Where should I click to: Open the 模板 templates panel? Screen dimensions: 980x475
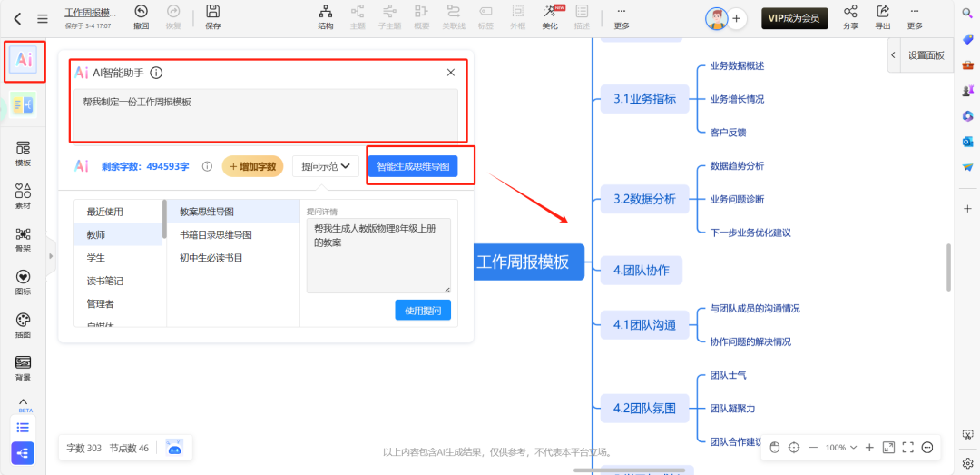tap(23, 153)
